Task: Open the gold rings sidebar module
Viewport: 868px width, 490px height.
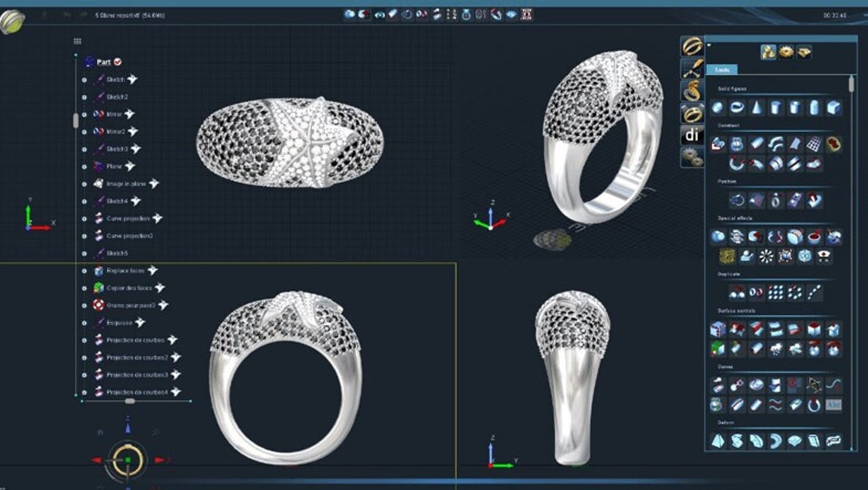Action: 692,46
